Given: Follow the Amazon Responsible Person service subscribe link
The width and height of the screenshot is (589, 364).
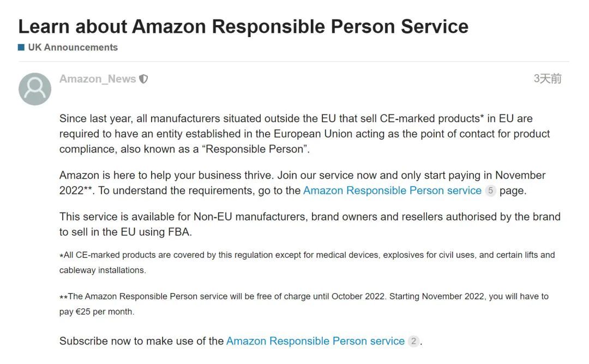Looking at the screenshot, I should pos(315,342).
